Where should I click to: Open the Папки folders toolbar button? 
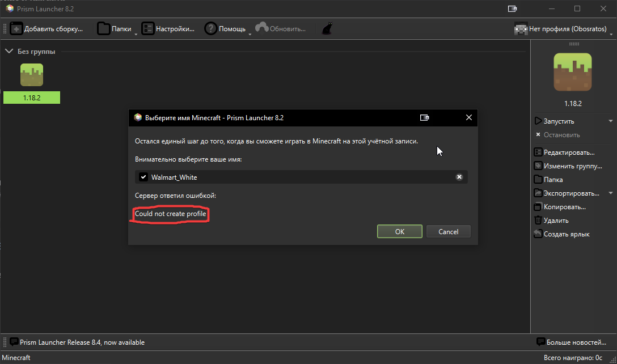114,29
